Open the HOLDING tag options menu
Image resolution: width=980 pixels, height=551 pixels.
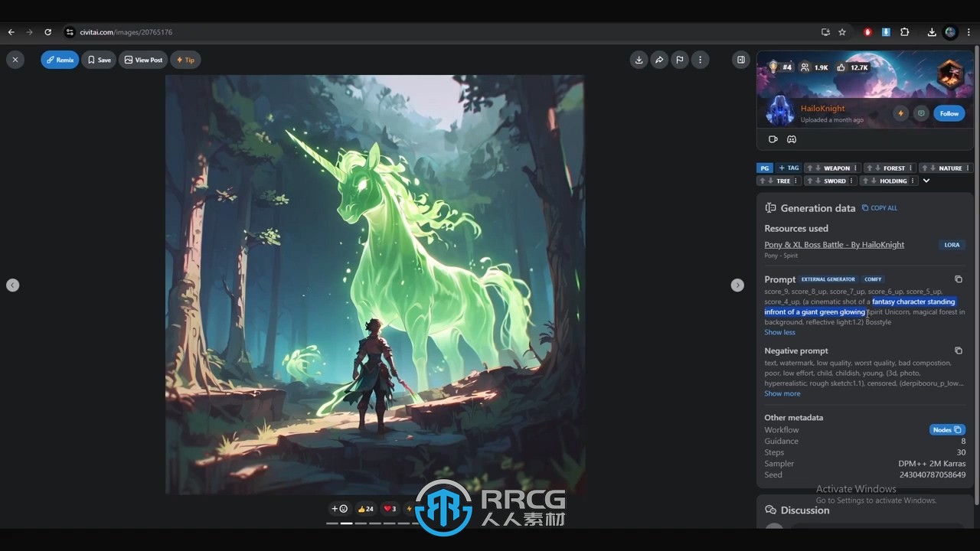[x=912, y=181]
